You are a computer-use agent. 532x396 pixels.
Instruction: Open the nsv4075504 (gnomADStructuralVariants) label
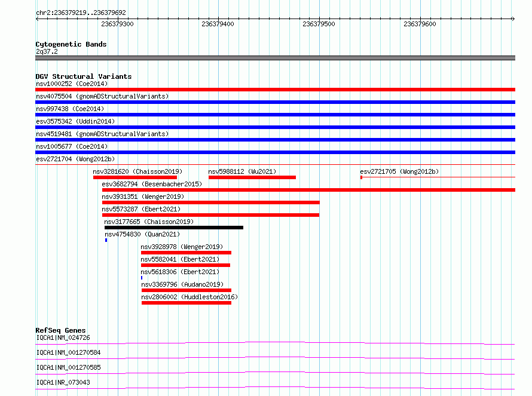pyautogui.click(x=102, y=96)
